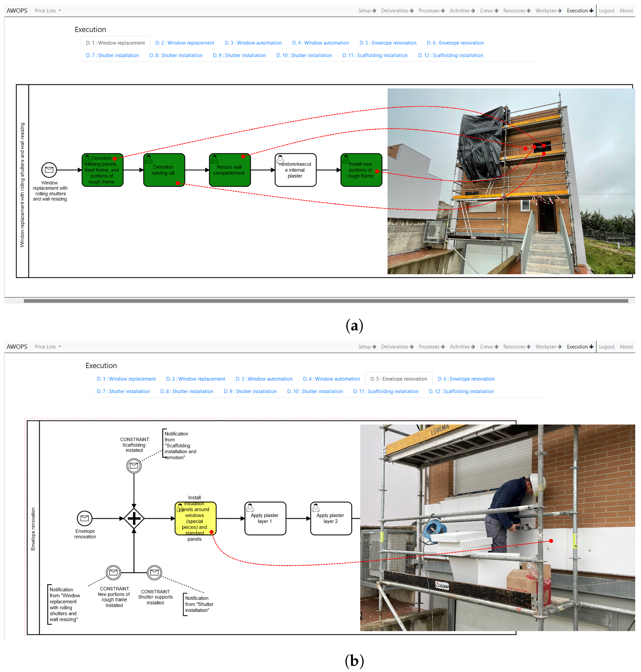Open the D. 11 : Scaffolding installation tab
641x672 pixels.
[x=375, y=55]
